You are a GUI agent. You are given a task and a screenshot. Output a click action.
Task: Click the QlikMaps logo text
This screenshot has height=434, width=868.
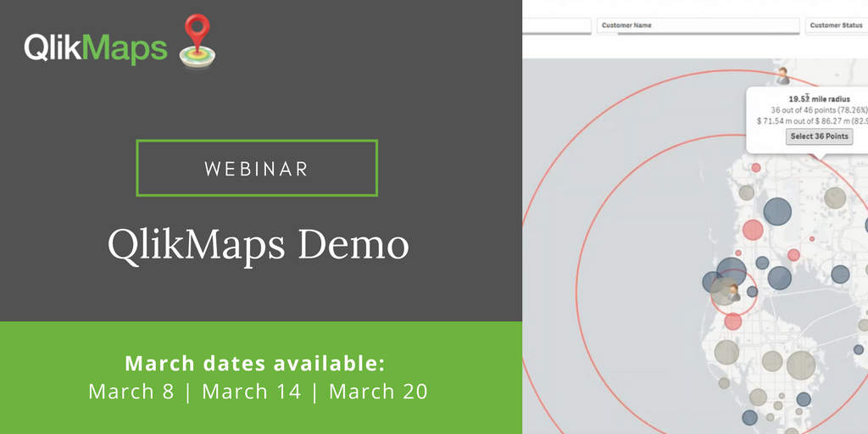[x=95, y=48]
